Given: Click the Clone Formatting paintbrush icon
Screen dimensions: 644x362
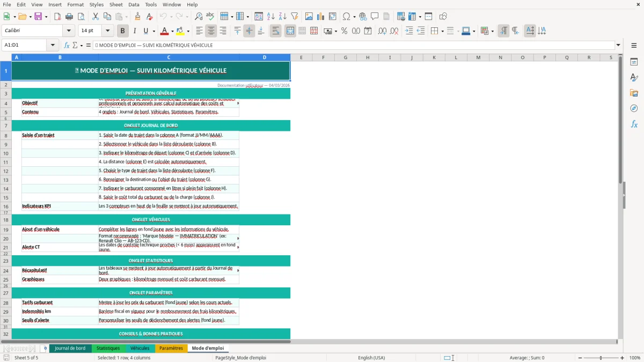Looking at the screenshot, I should coord(138,17).
